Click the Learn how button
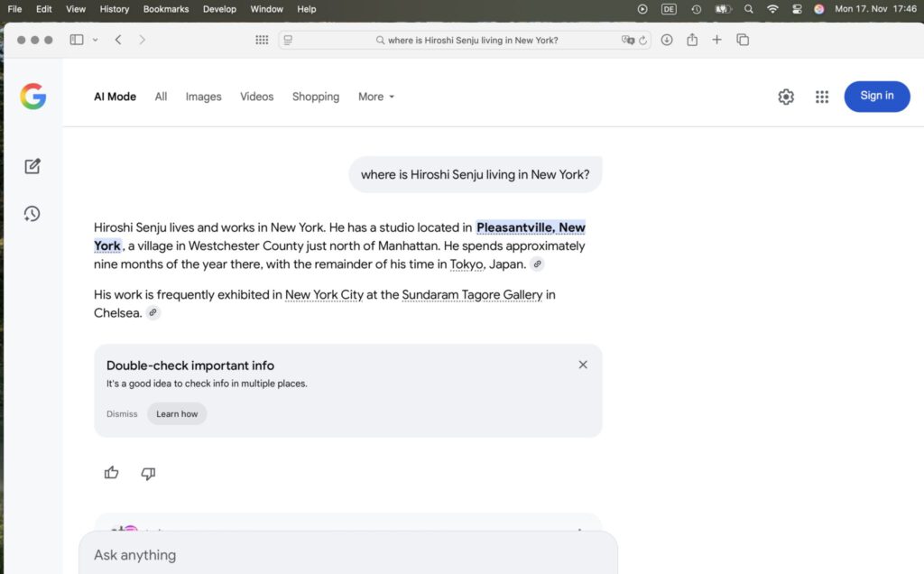The image size is (924, 574). (x=177, y=414)
